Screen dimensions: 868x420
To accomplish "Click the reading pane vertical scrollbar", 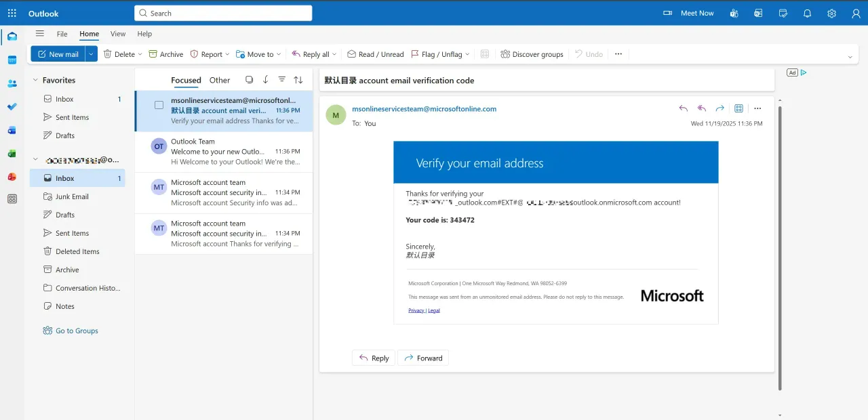I will click(780, 247).
